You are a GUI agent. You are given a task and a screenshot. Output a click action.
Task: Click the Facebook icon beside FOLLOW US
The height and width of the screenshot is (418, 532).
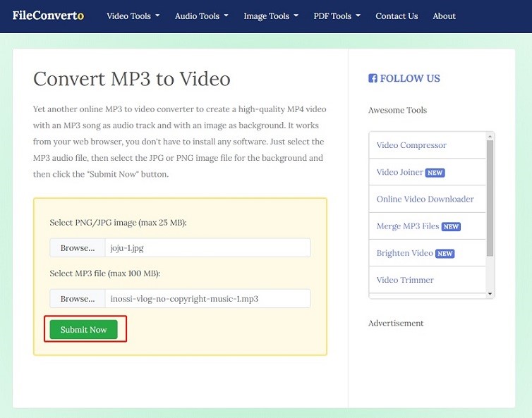pos(373,78)
